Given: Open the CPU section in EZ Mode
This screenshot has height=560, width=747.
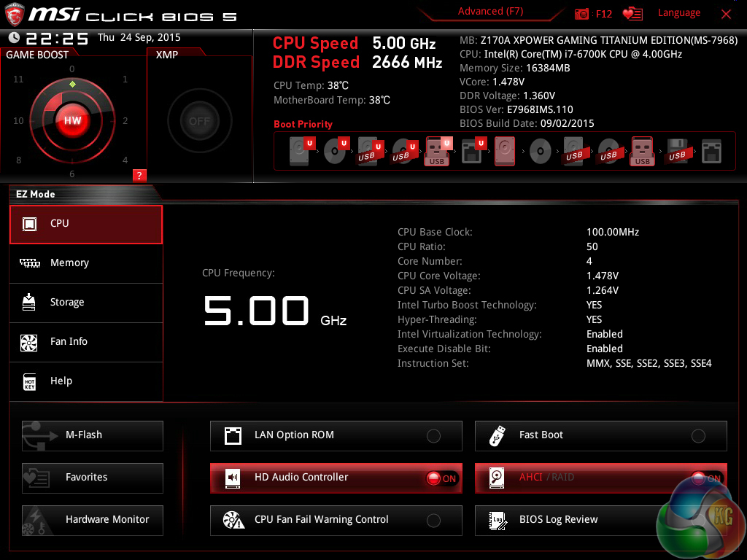Looking at the screenshot, I should (86, 225).
